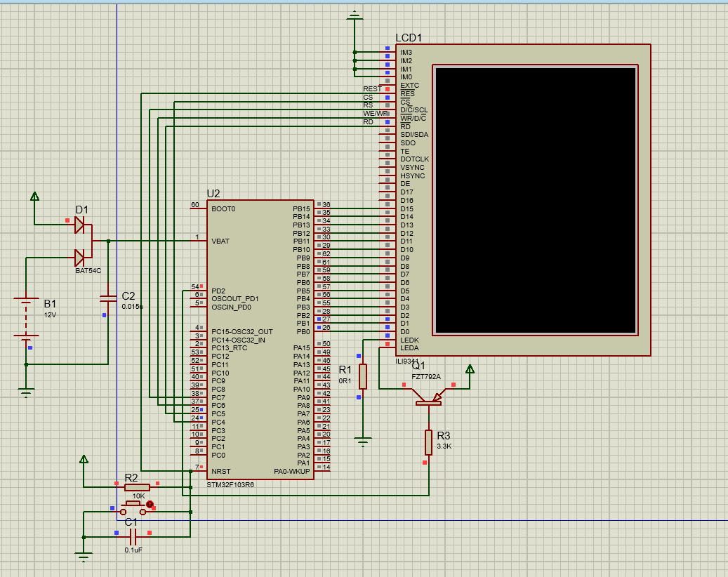
Task: Click the ground symbol below resistor R1
Action: pos(363,442)
